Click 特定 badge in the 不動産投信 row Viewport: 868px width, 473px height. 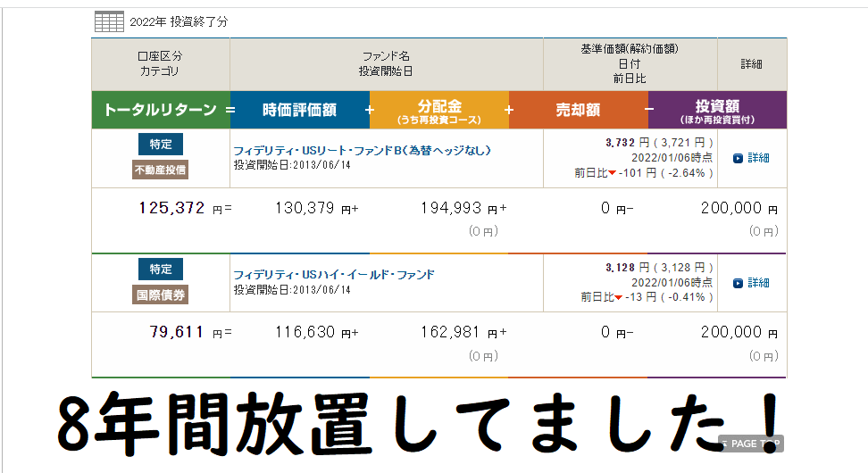click(161, 145)
